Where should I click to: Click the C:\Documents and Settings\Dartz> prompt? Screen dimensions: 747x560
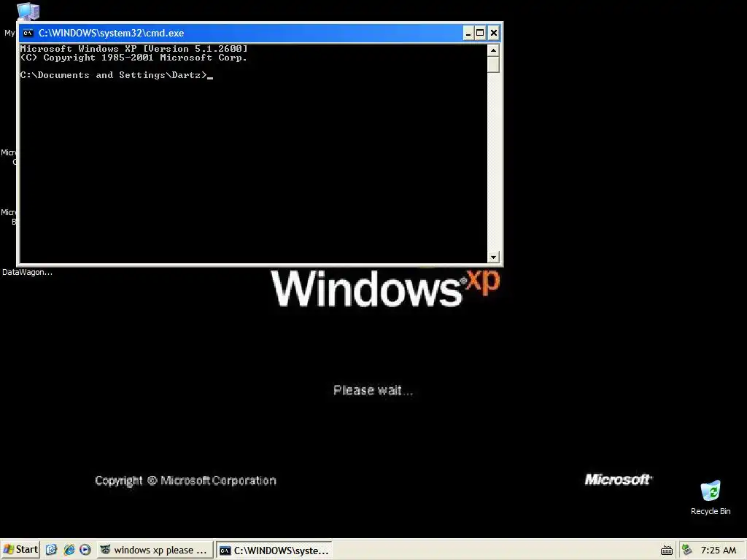click(113, 75)
